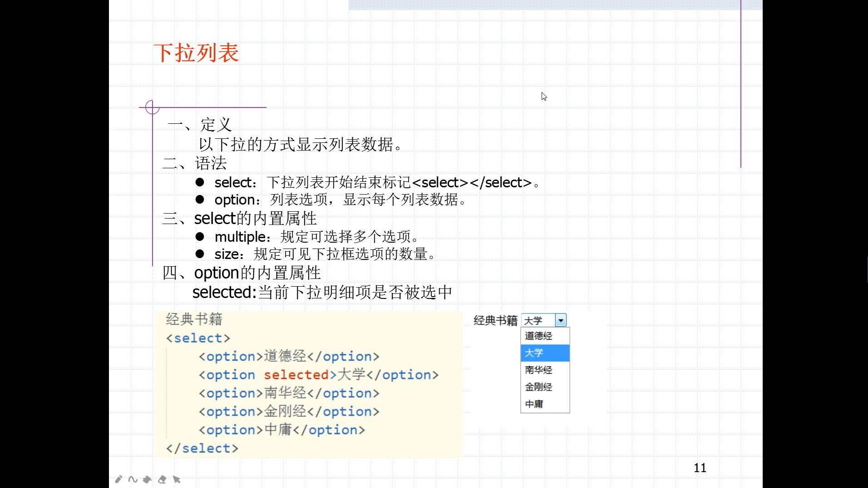
Task: Select the freehand curve line tool
Action: tap(133, 479)
